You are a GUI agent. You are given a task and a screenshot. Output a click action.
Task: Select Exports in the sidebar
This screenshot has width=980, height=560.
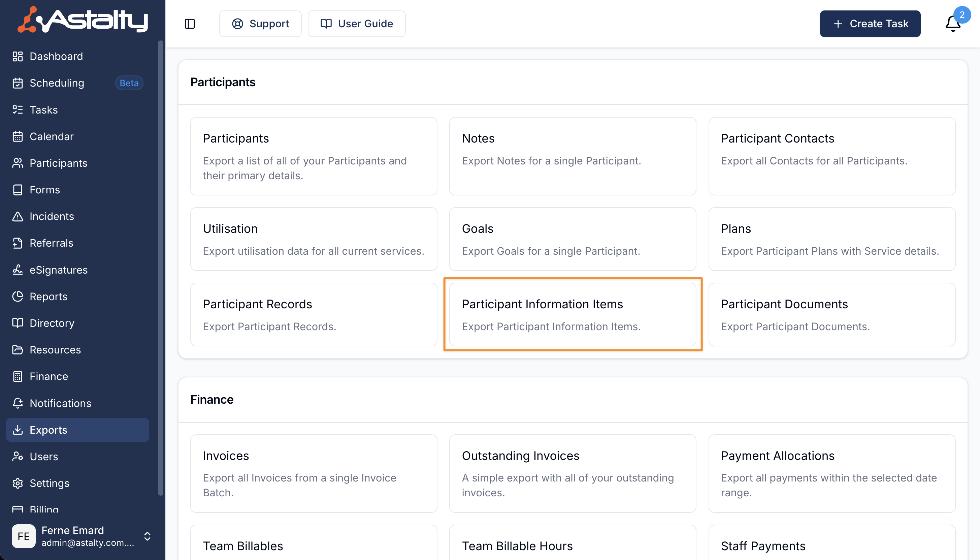[48, 430]
